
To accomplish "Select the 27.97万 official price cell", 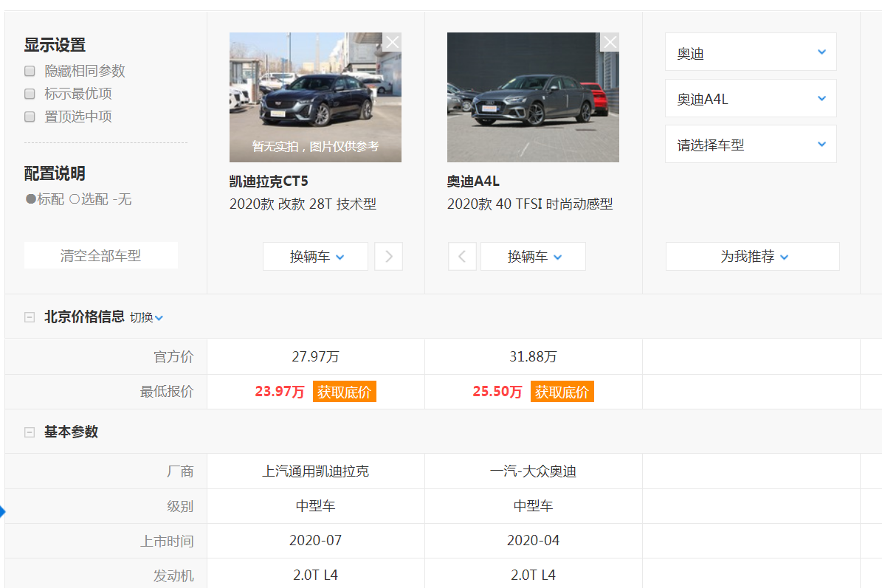I will coord(316,356).
